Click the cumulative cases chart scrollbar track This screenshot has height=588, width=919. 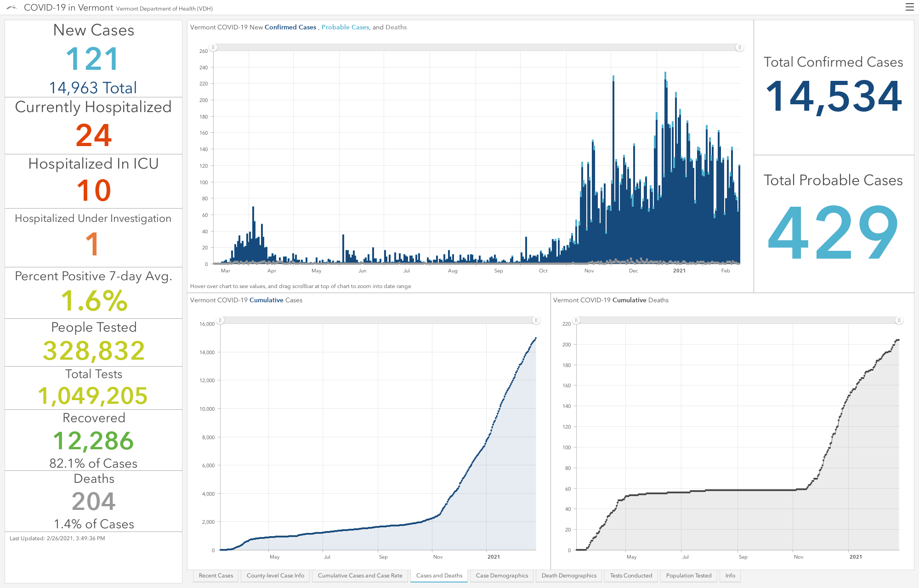(378, 320)
